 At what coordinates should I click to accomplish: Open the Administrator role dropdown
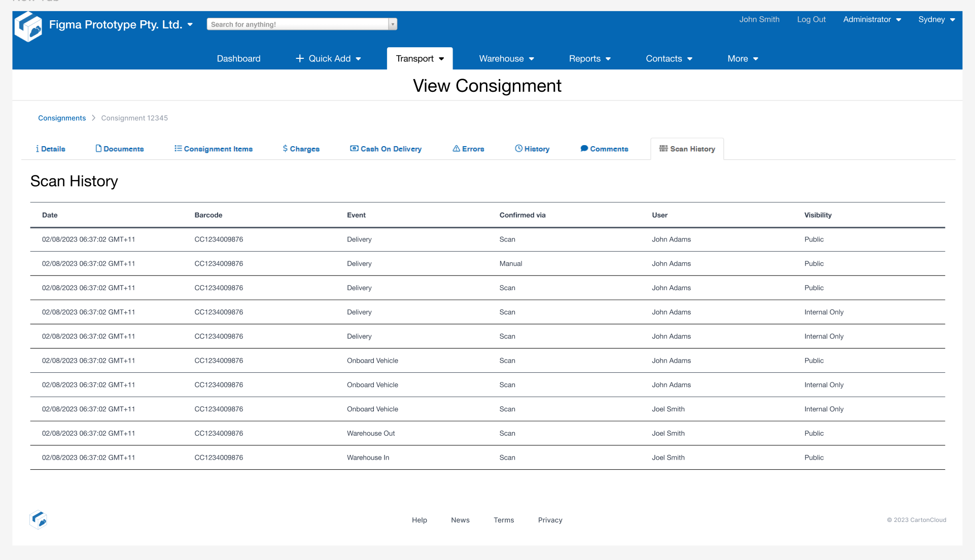(x=872, y=19)
